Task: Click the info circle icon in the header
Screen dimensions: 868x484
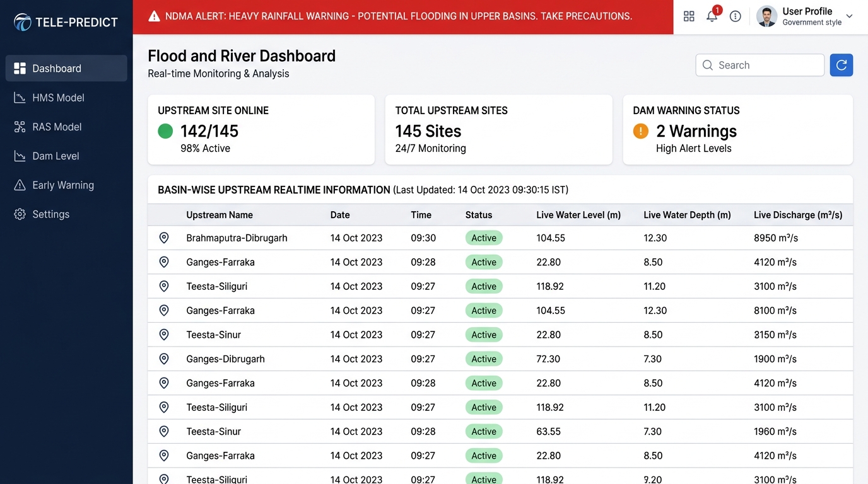Action: [x=736, y=16]
